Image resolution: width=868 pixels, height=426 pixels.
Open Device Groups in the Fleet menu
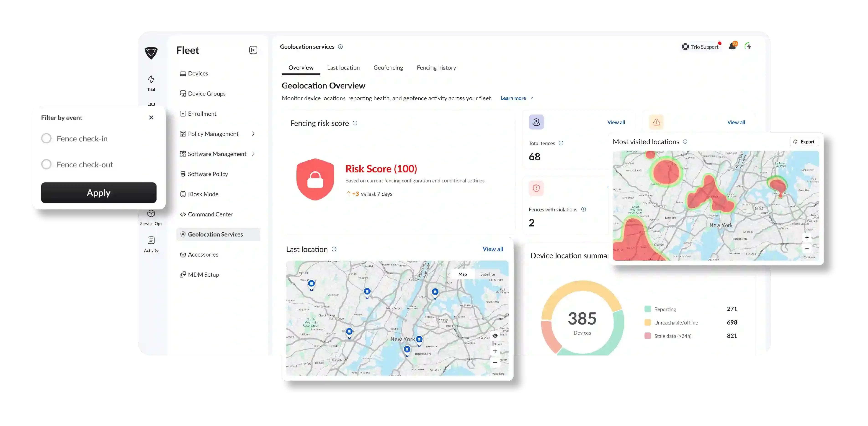(218, 94)
